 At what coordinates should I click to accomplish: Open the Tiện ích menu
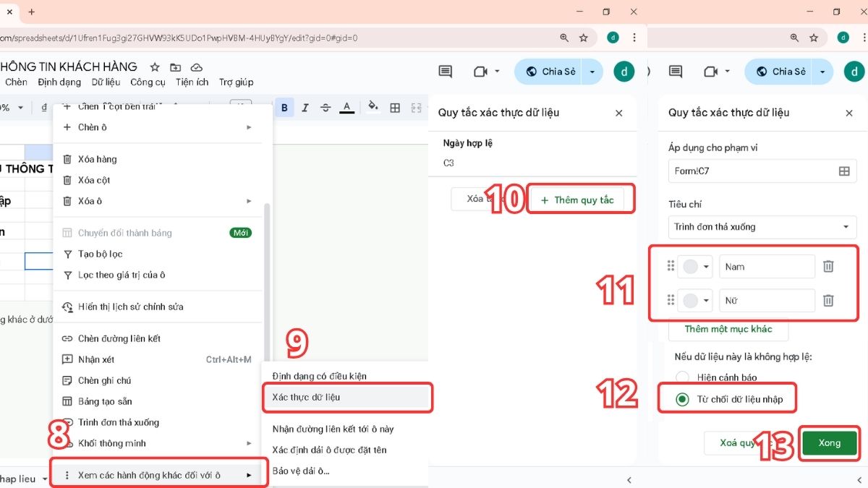192,82
